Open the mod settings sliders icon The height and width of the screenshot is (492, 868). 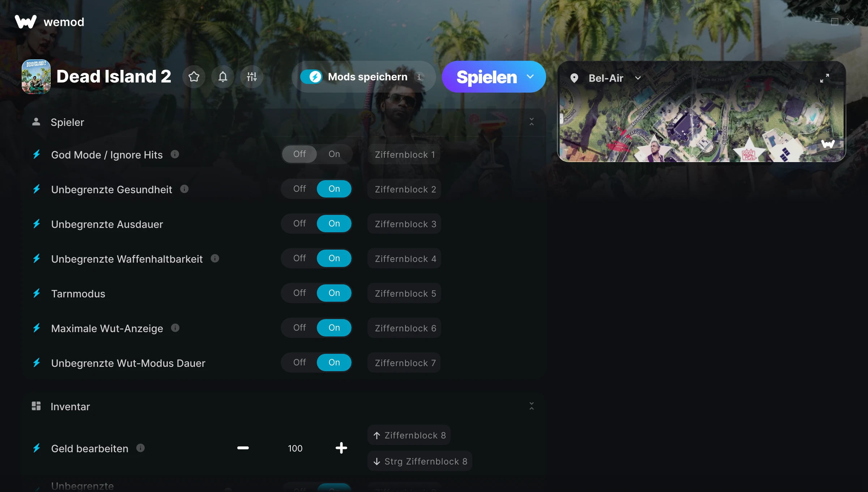tap(252, 77)
